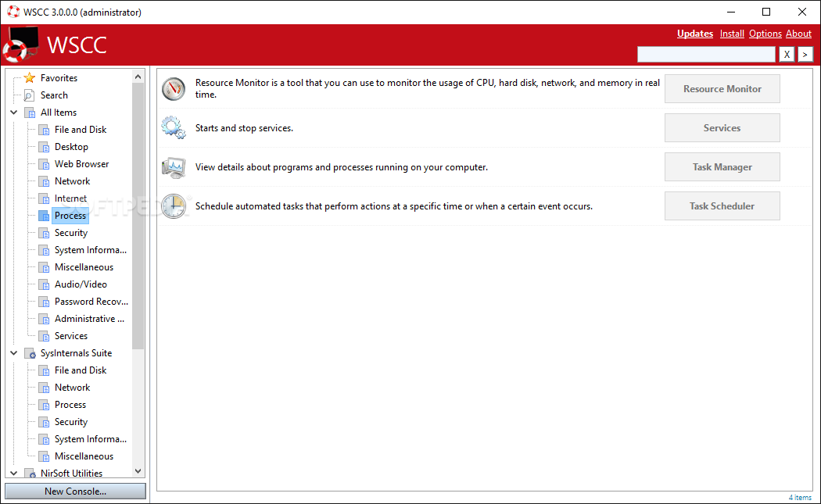Select File and Disk under All Items
The width and height of the screenshot is (821, 504).
click(80, 130)
